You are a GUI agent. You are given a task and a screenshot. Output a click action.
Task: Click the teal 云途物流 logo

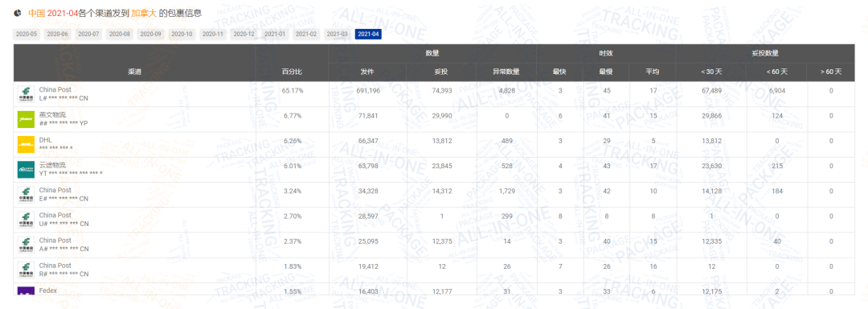(x=26, y=170)
